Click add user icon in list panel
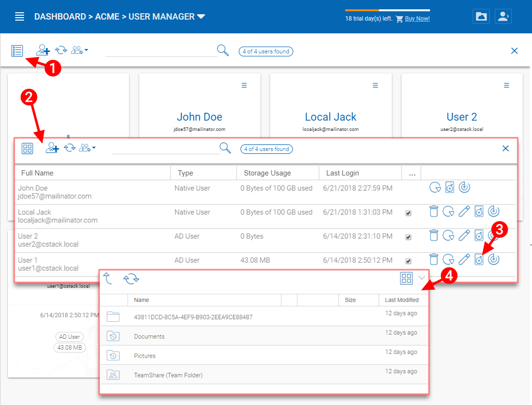532x405 pixels. [x=52, y=148]
